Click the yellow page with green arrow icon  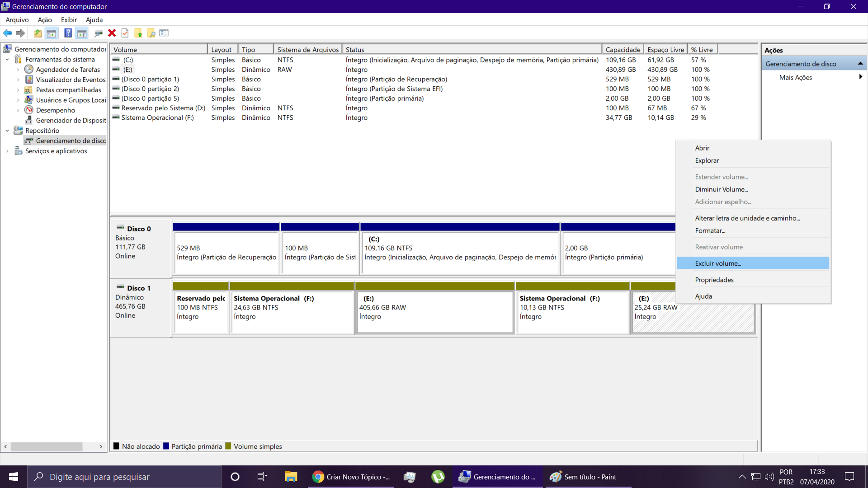(138, 33)
